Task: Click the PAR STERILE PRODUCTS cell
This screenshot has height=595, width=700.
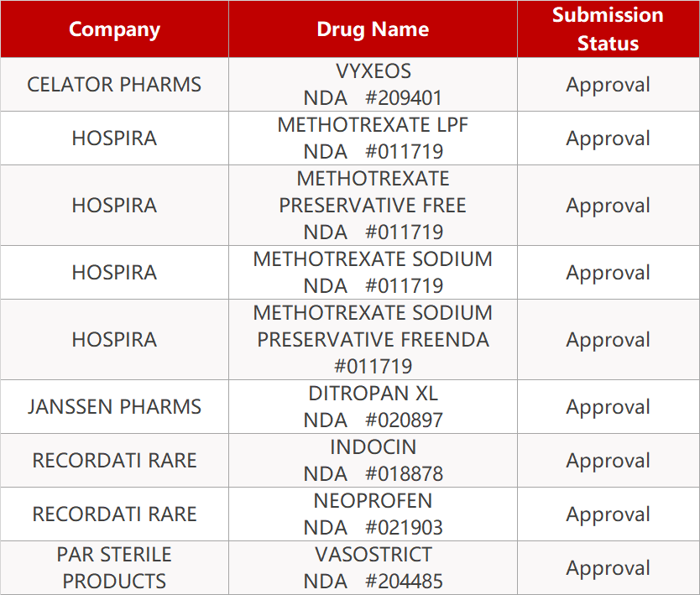Action: [x=114, y=568]
